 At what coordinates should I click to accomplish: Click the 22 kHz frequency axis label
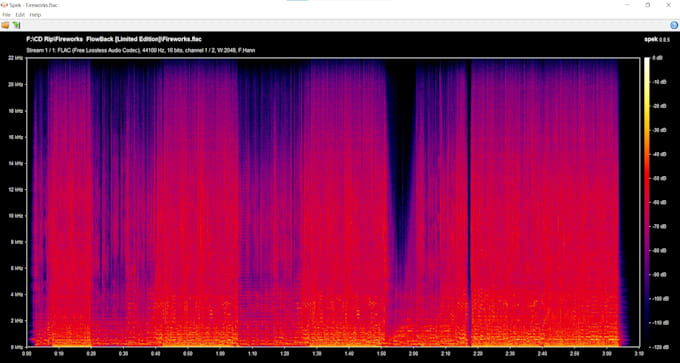point(16,58)
